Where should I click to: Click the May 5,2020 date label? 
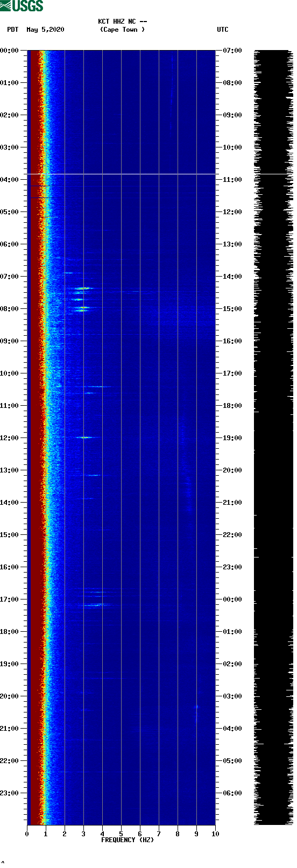point(45,30)
